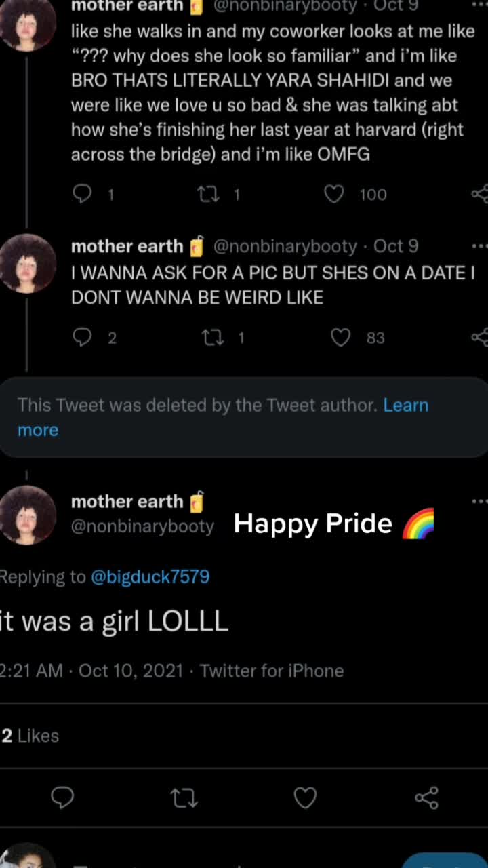Share the 'it was a girl LOLLL' tweet

pos(426,797)
